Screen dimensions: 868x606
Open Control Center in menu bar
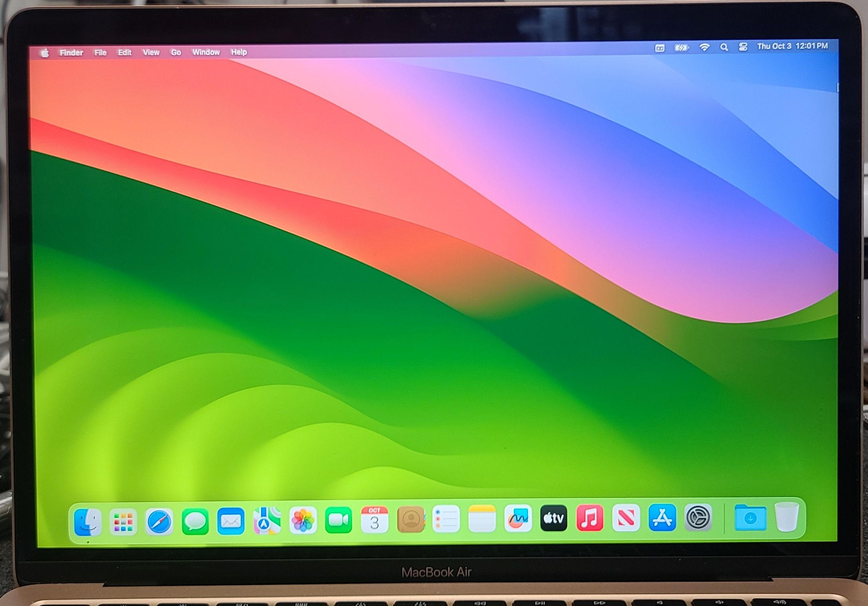743,47
